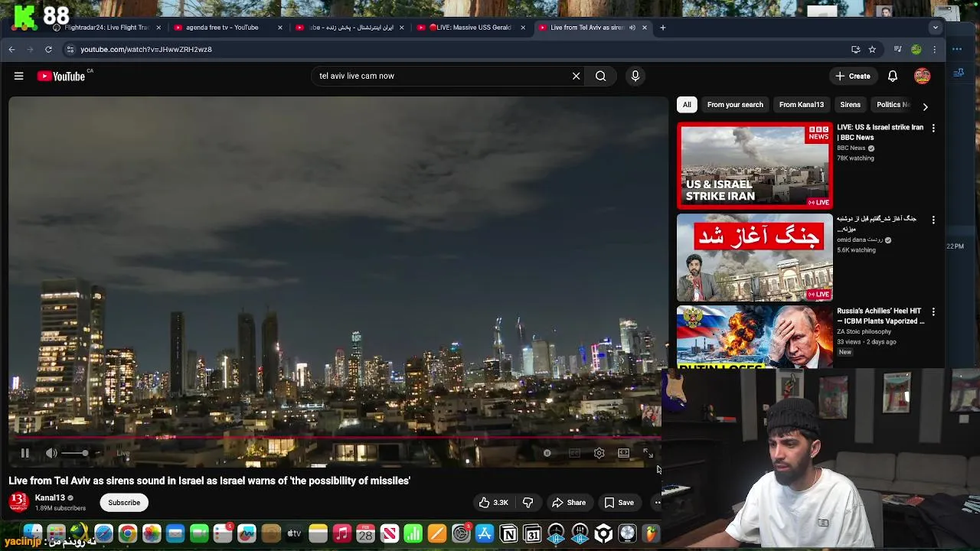
Task: Open the Kanal13 channel avatar
Action: [x=19, y=502]
